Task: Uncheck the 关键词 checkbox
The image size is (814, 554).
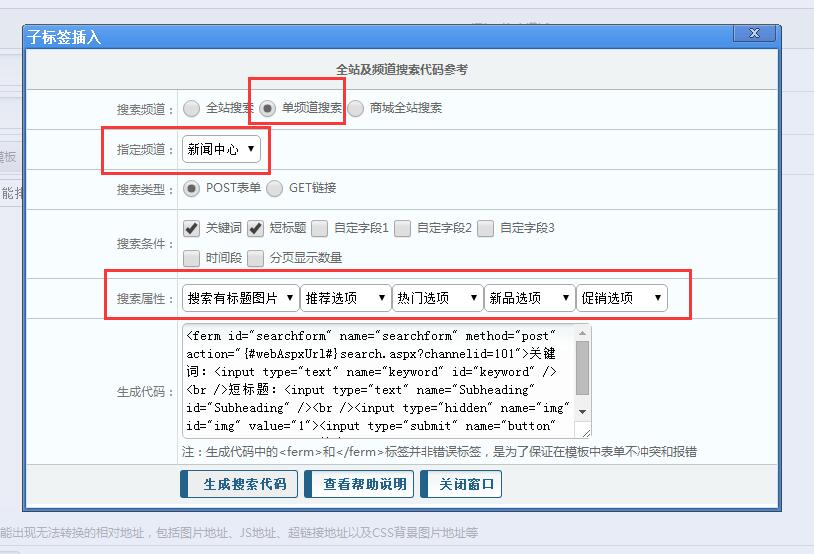Action: coord(191,228)
